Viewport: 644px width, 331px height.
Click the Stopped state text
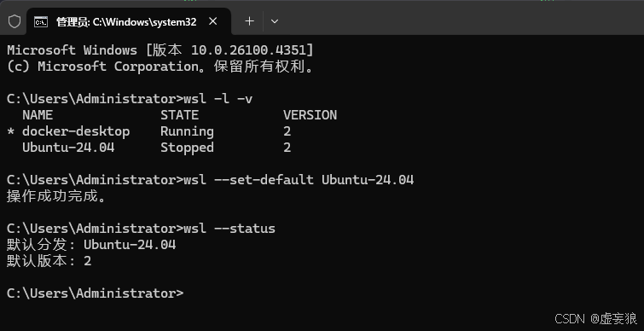[187, 148]
